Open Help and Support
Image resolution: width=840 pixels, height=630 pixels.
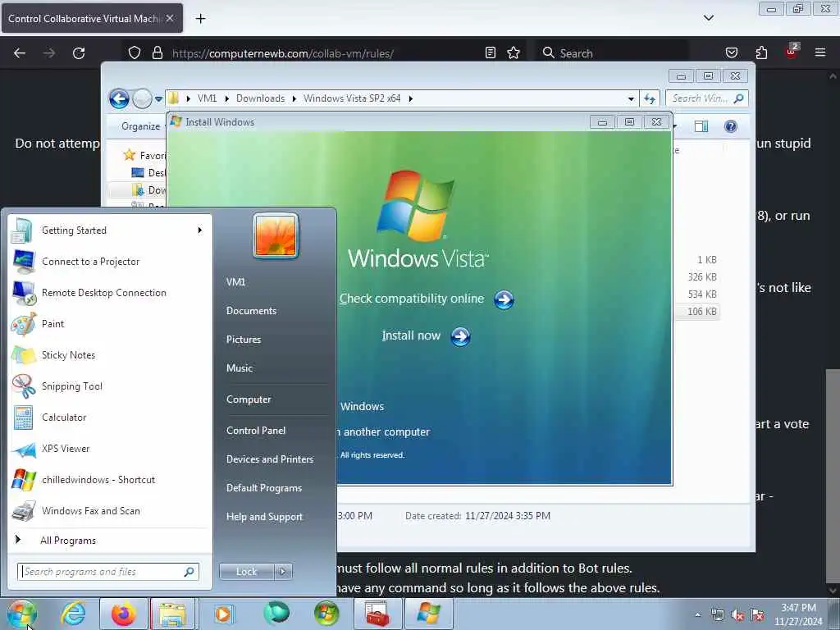(x=264, y=517)
